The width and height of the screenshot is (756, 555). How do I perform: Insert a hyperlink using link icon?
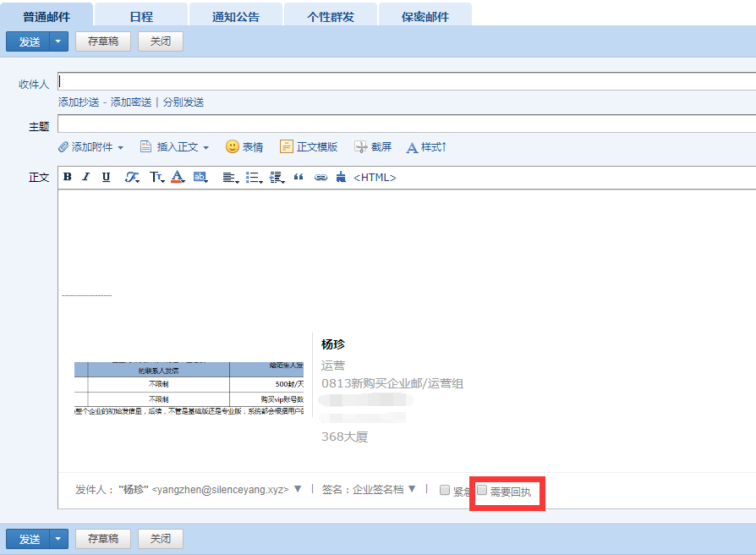point(320,178)
